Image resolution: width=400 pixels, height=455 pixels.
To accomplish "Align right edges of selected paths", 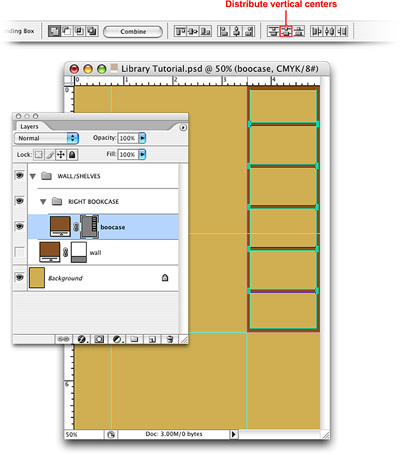I will [249, 31].
